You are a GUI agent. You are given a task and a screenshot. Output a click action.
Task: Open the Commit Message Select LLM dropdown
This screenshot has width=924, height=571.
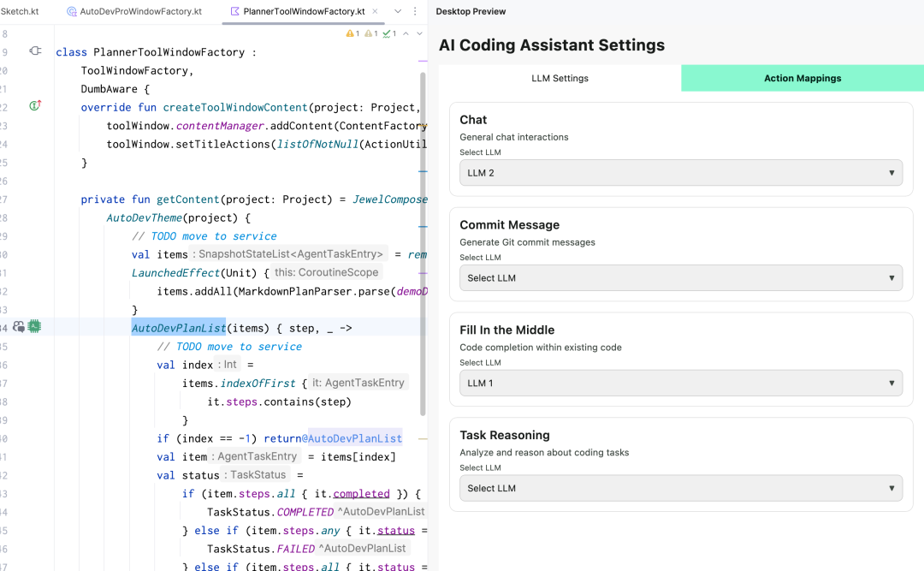click(681, 278)
